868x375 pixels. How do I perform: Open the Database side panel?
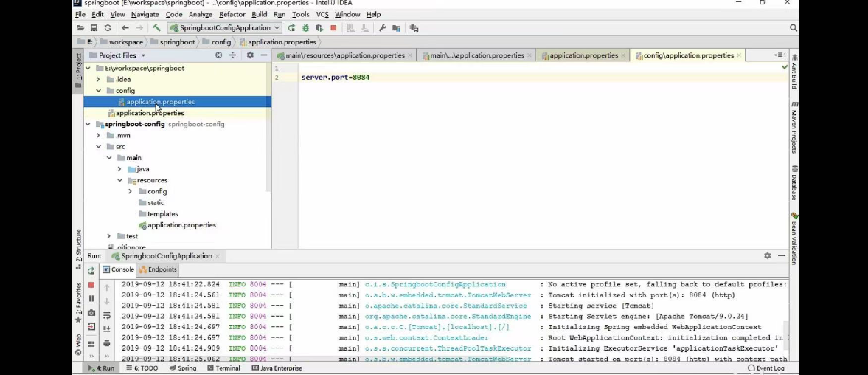(x=795, y=183)
